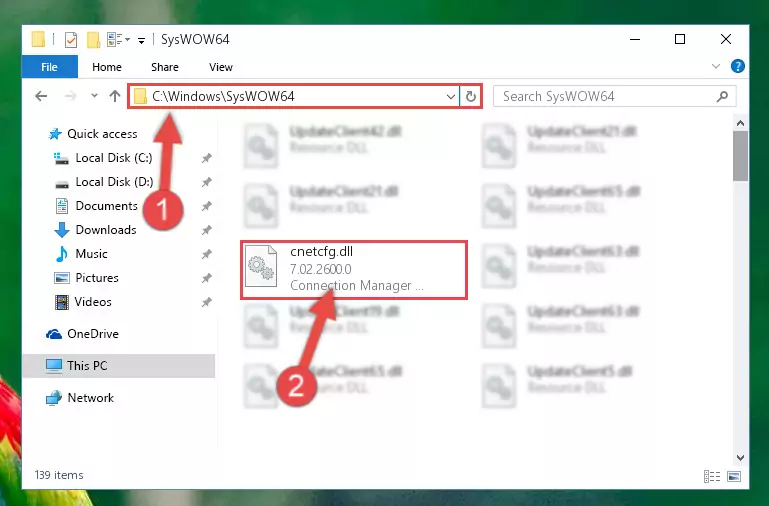Click the scrollbar down arrow
The image size is (769, 506).
click(x=741, y=458)
